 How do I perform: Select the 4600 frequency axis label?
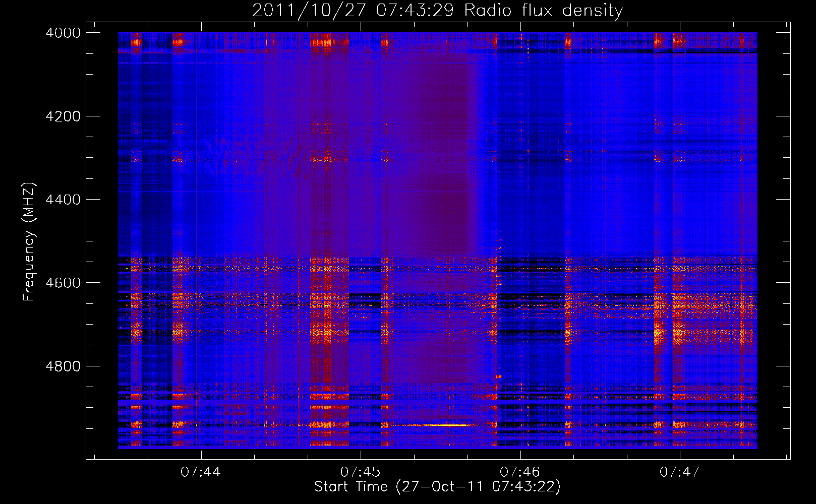(x=63, y=283)
